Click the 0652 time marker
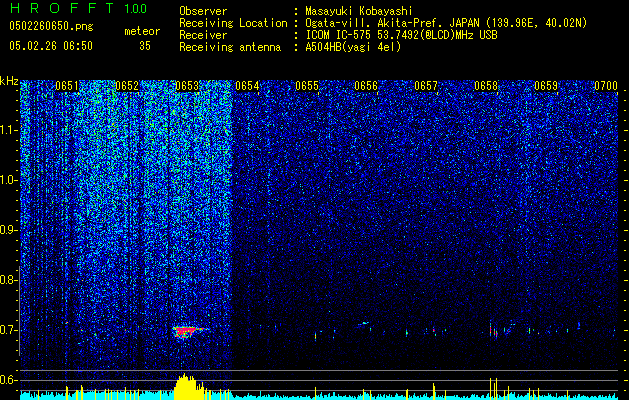Viewport: 629px width, 400px height. pyautogui.click(x=127, y=86)
